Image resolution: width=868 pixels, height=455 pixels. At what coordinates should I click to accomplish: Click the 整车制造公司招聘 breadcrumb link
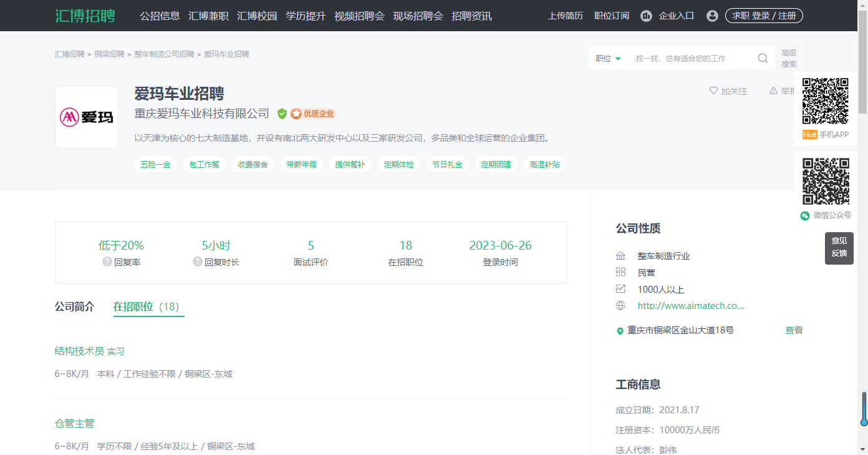point(164,54)
